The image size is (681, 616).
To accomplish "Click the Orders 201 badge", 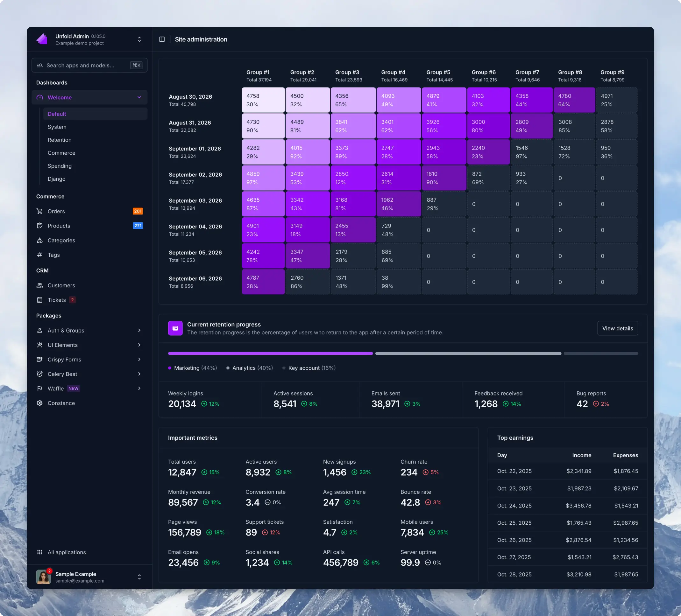I will pyautogui.click(x=138, y=211).
